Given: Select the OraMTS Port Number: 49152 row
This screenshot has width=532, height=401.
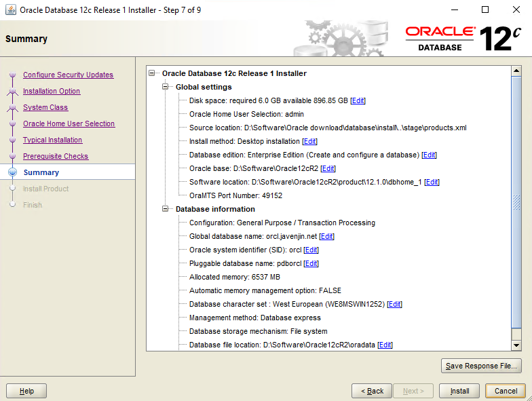Looking at the screenshot, I should pos(235,195).
